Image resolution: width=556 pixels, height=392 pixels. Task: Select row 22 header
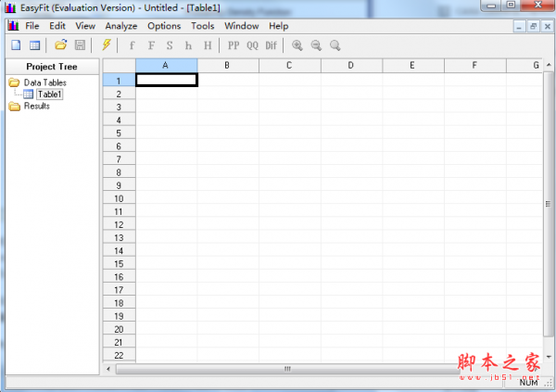(x=120, y=355)
